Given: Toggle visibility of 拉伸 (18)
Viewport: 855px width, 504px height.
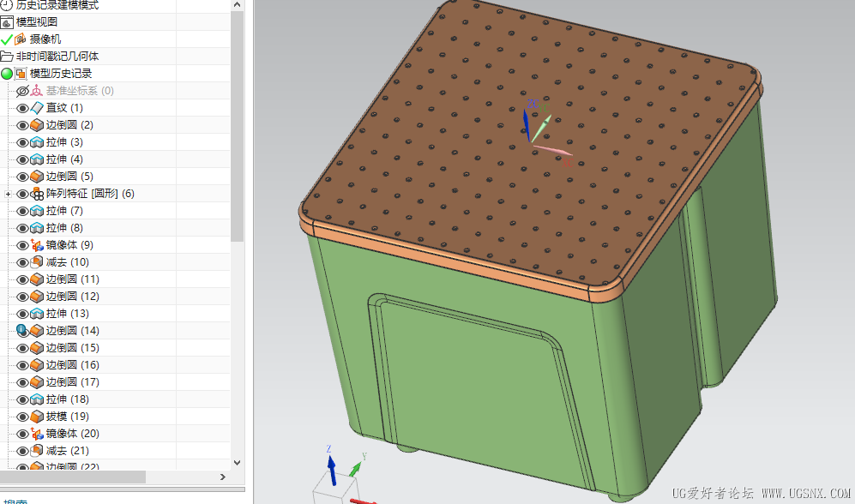Looking at the screenshot, I should pos(22,399).
